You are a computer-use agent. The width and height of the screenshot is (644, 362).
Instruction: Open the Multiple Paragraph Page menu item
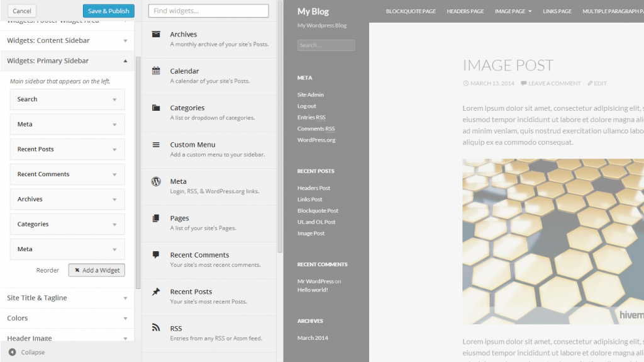(613, 11)
